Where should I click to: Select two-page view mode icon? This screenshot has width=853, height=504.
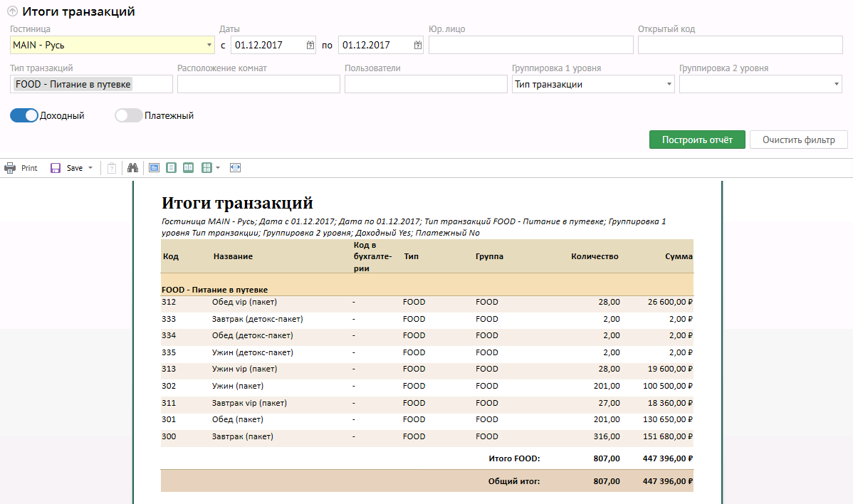point(188,168)
